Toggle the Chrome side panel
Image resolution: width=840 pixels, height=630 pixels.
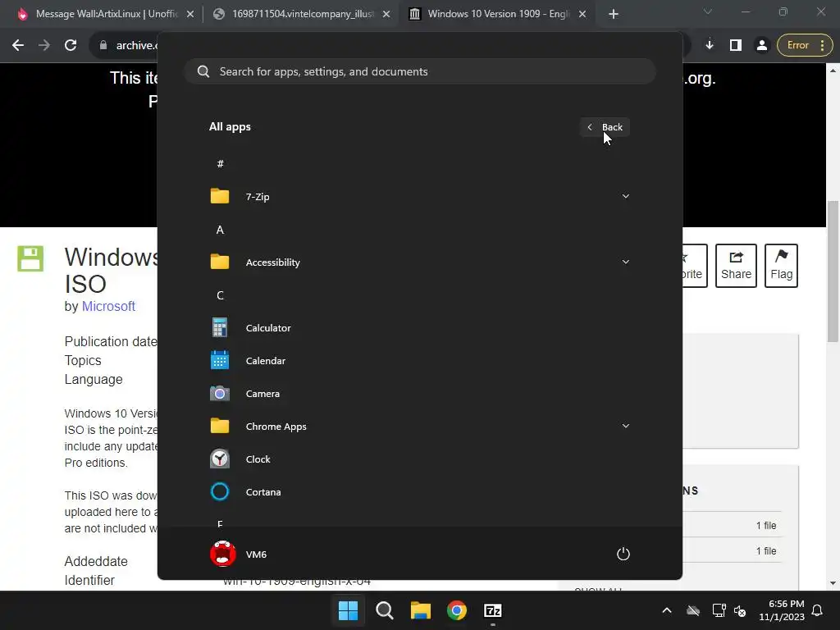coord(736,46)
